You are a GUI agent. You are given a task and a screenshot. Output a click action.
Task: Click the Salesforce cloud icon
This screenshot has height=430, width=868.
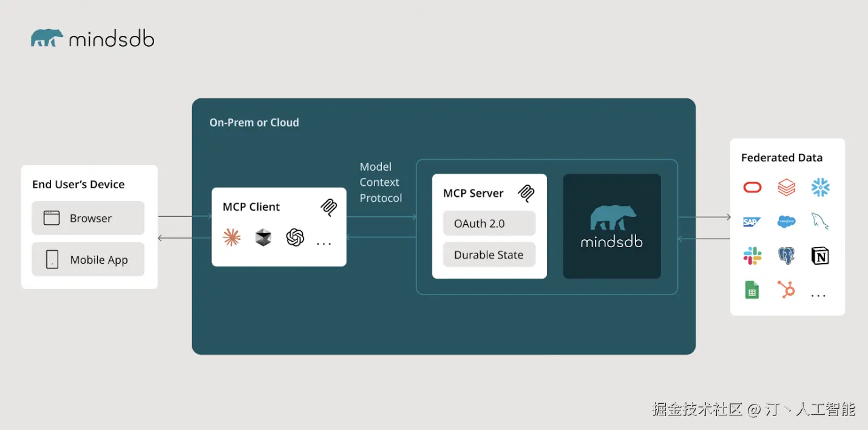786,222
